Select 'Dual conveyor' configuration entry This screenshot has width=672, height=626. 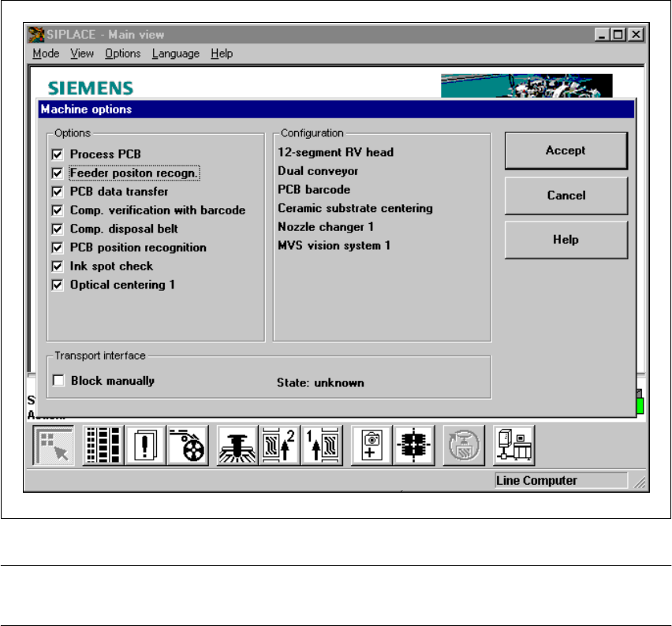pyautogui.click(x=318, y=171)
